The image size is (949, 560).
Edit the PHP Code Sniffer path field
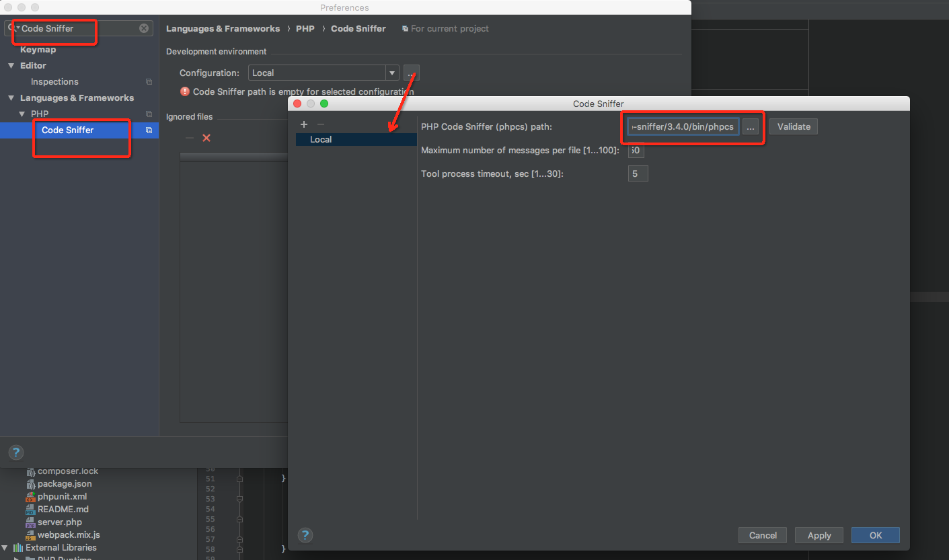(681, 126)
